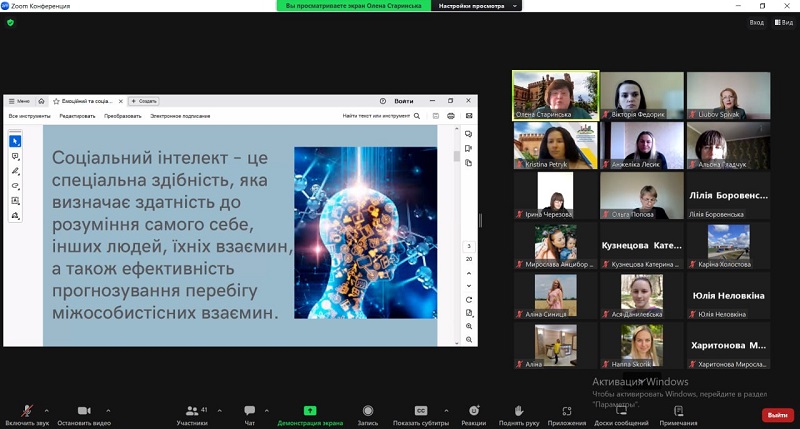Click the PDF vertical scrollbar thumb
The image size is (800, 429).
coord(457,156)
